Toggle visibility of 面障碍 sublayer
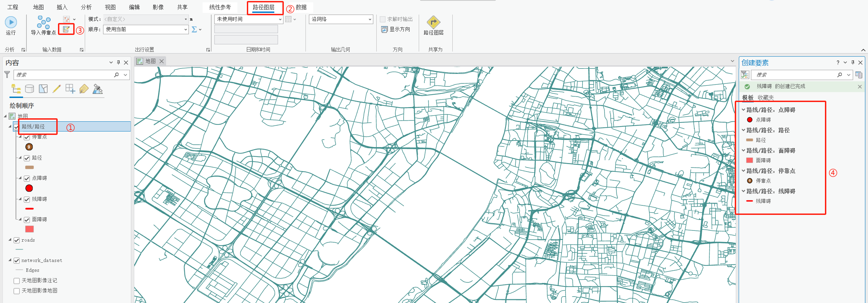Screen dimensions: 868x303 coord(27,220)
